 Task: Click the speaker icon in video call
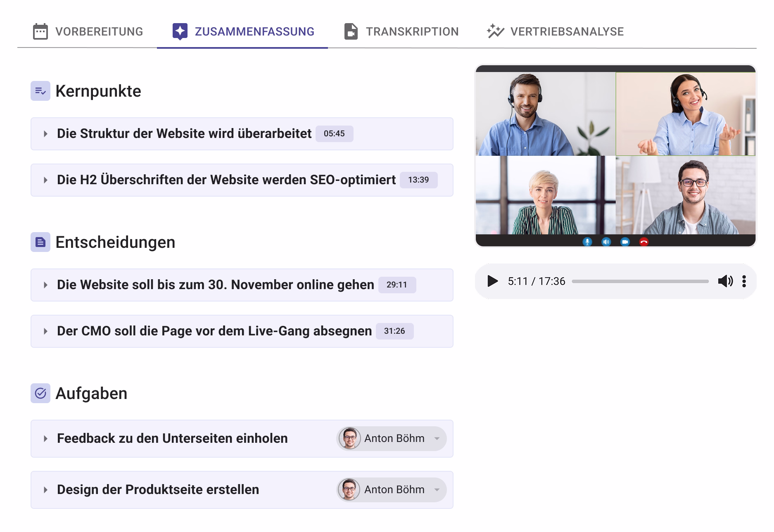click(x=606, y=242)
